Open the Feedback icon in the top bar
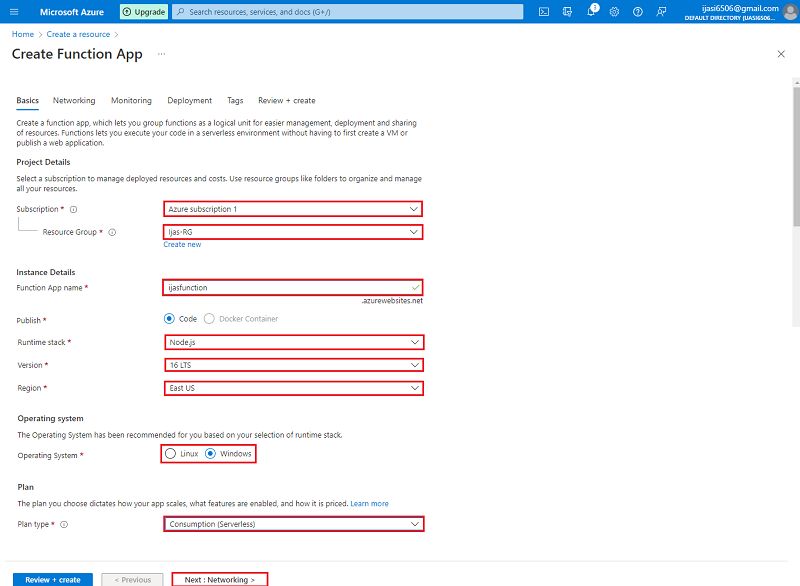Screen dimensions: 800x586 pos(662,11)
